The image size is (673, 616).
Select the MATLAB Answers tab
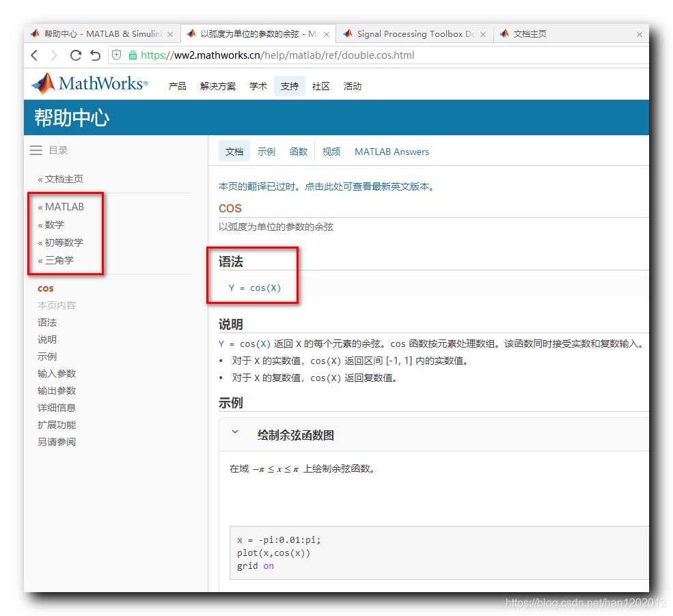[x=392, y=151]
